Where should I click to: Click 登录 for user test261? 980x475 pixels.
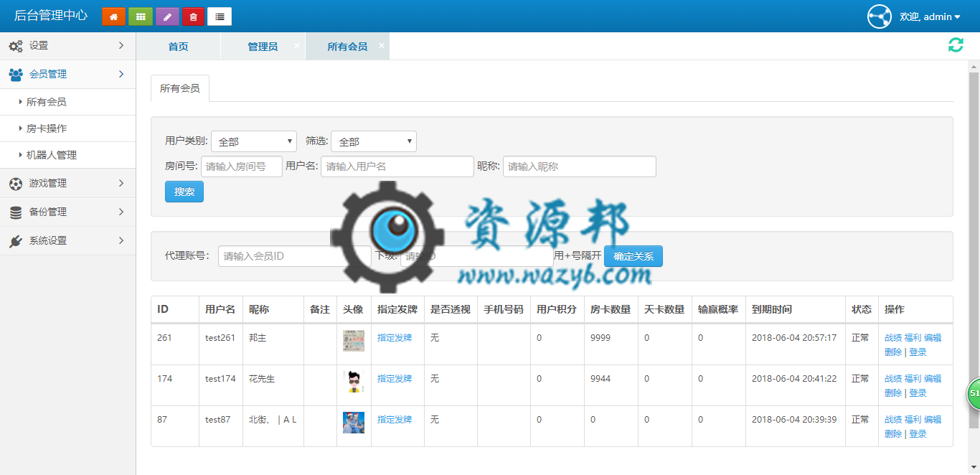click(x=918, y=352)
